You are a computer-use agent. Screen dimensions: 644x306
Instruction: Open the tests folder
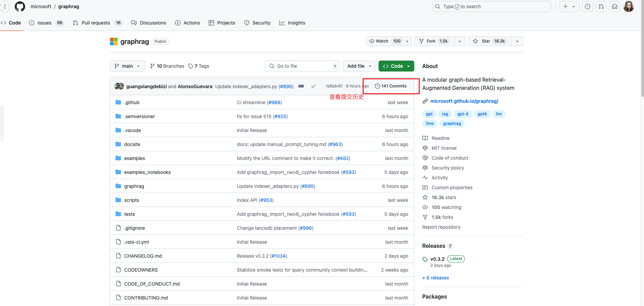tap(129, 214)
